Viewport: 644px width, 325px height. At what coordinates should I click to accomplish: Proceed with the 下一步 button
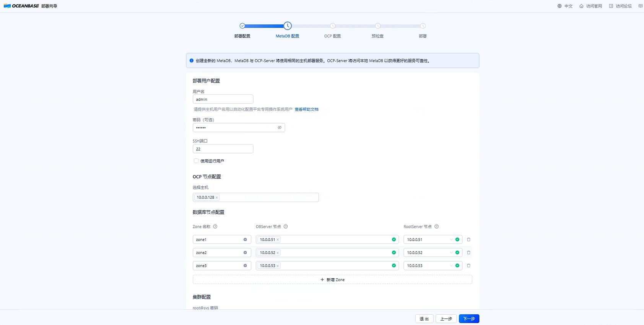[x=469, y=319]
